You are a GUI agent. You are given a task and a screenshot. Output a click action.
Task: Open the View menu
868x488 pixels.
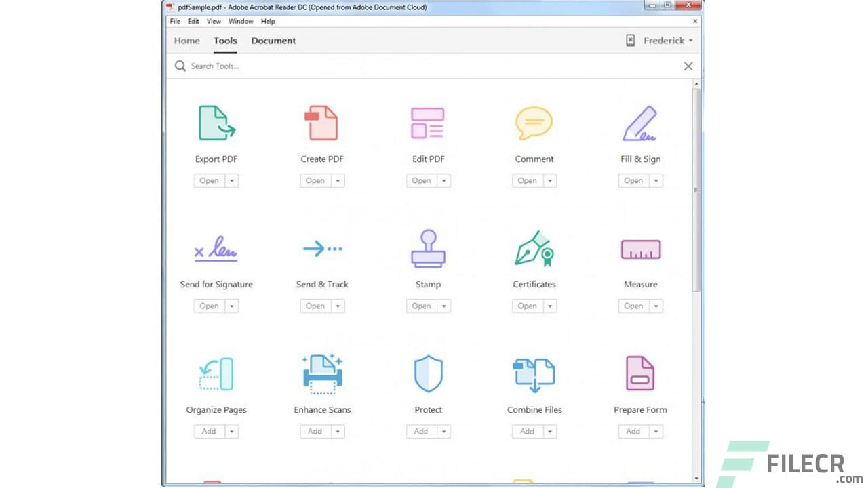click(x=214, y=21)
